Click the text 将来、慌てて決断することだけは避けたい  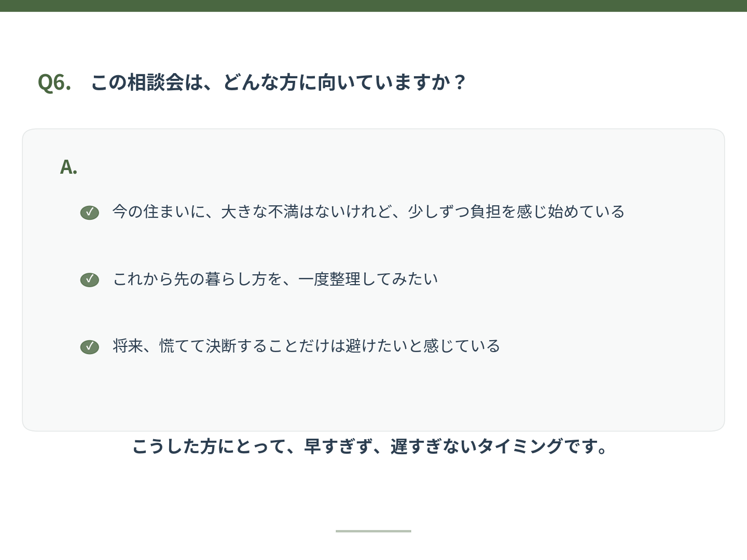click(260, 346)
